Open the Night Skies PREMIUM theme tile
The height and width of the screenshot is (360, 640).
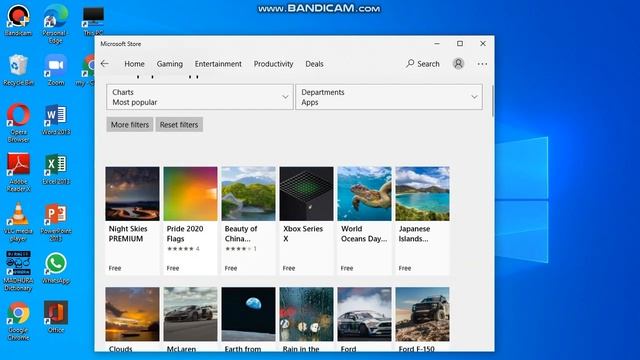[132, 220]
